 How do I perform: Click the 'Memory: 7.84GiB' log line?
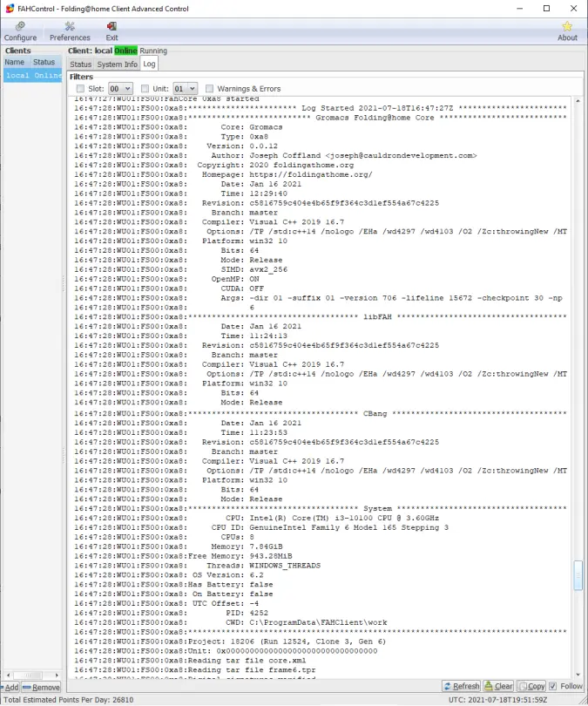179,546
